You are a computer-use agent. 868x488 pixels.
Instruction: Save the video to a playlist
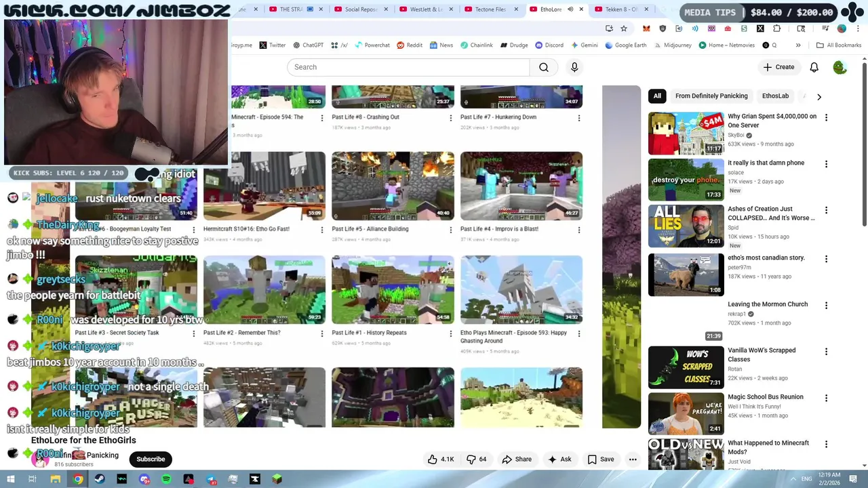(x=601, y=460)
